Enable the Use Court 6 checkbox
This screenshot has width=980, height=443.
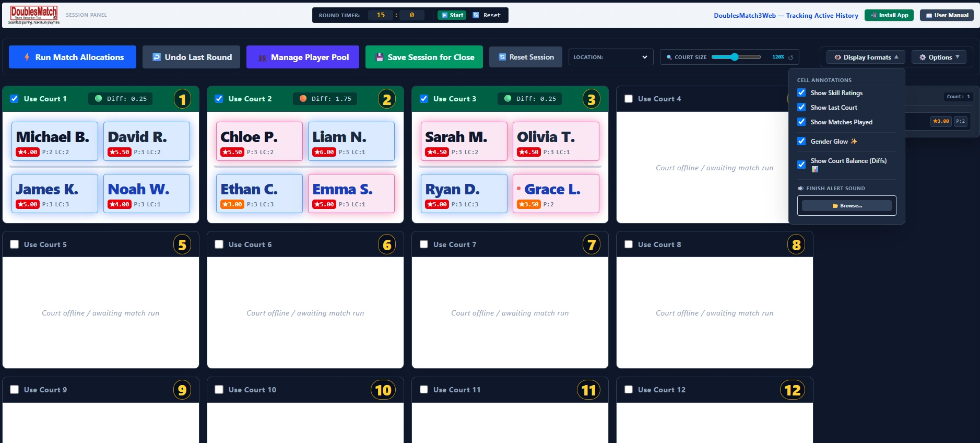tap(219, 244)
